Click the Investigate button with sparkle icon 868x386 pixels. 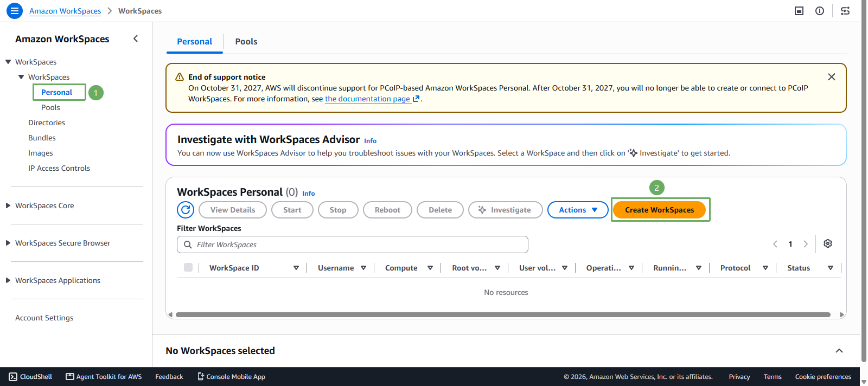pos(506,210)
